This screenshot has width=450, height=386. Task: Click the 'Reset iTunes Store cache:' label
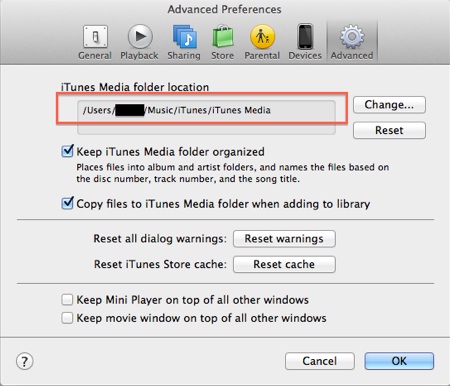[160, 264]
